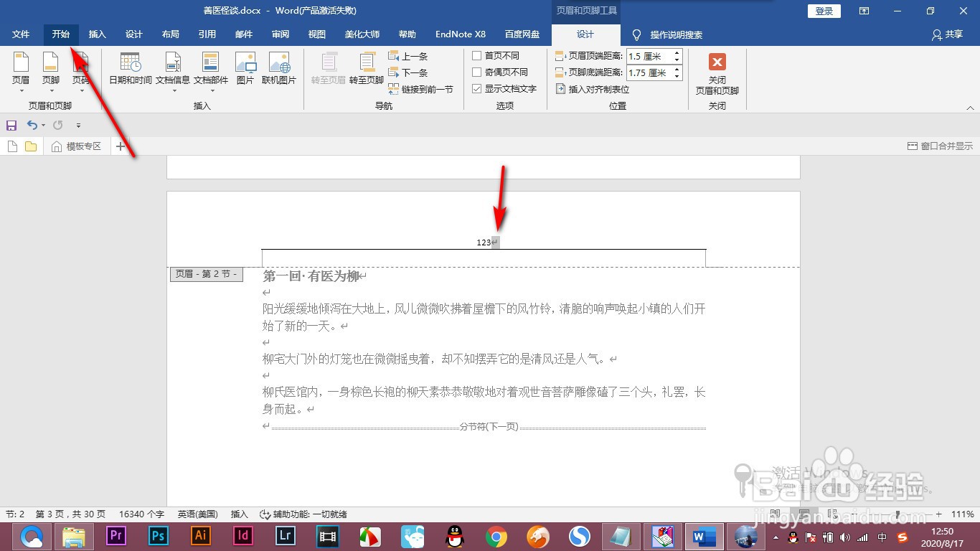Switch to the 视图 tab
Screen dimensions: 980x551
tap(317, 34)
